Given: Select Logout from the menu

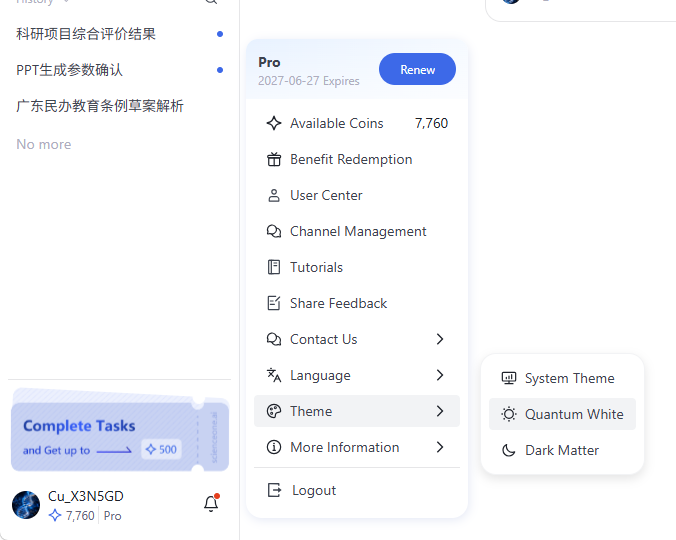Looking at the screenshot, I should (357, 490).
